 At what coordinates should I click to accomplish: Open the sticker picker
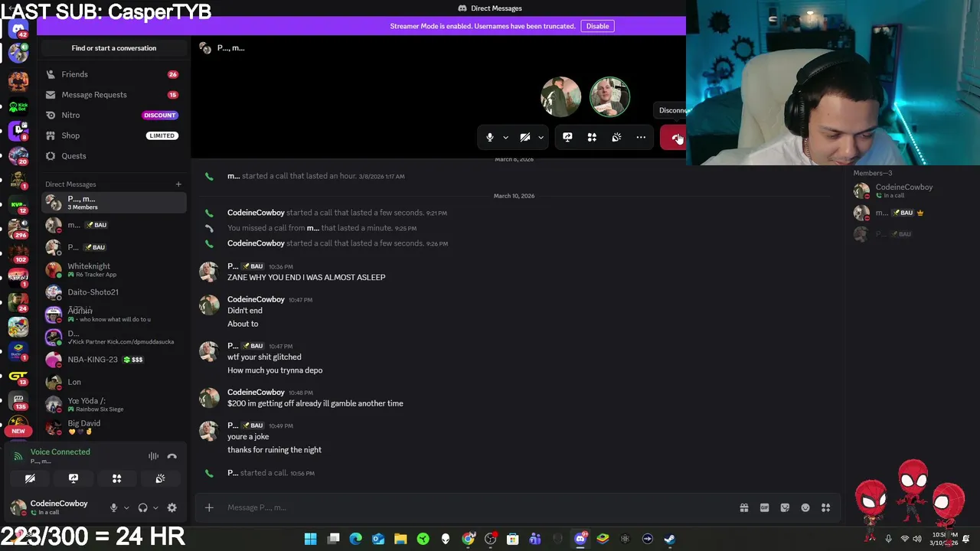(x=785, y=507)
